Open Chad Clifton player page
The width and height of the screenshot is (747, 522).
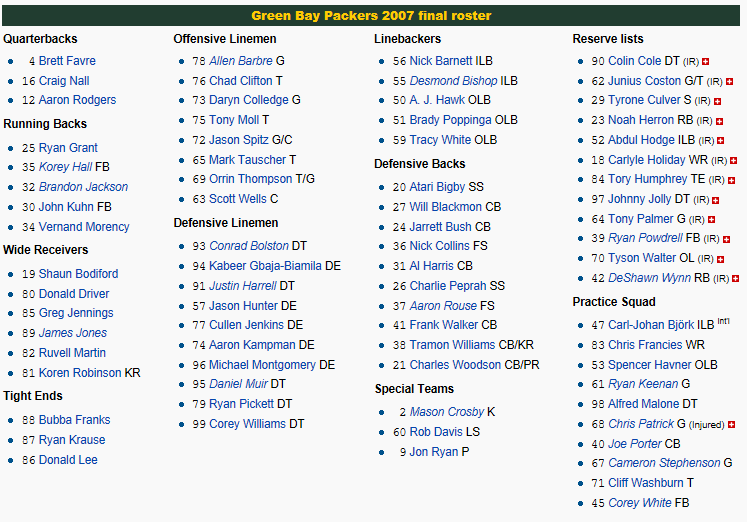pyautogui.click(x=241, y=81)
